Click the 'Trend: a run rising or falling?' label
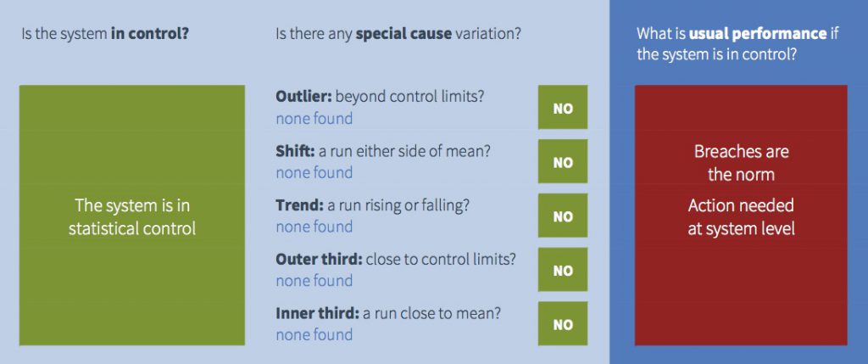The width and height of the screenshot is (868, 364). click(x=373, y=205)
